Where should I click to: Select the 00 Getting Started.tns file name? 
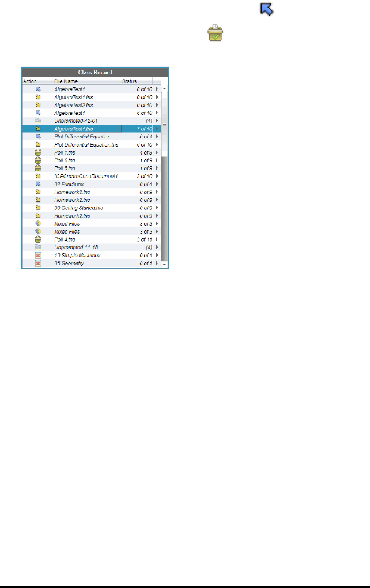(x=78, y=208)
